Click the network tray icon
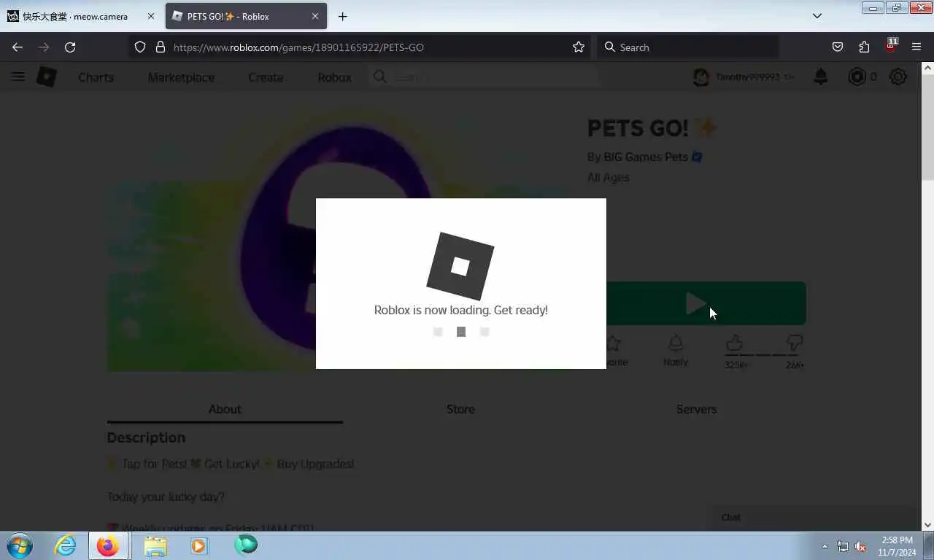Image resolution: width=934 pixels, height=560 pixels. pyautogui.click(x=842, y=546)
